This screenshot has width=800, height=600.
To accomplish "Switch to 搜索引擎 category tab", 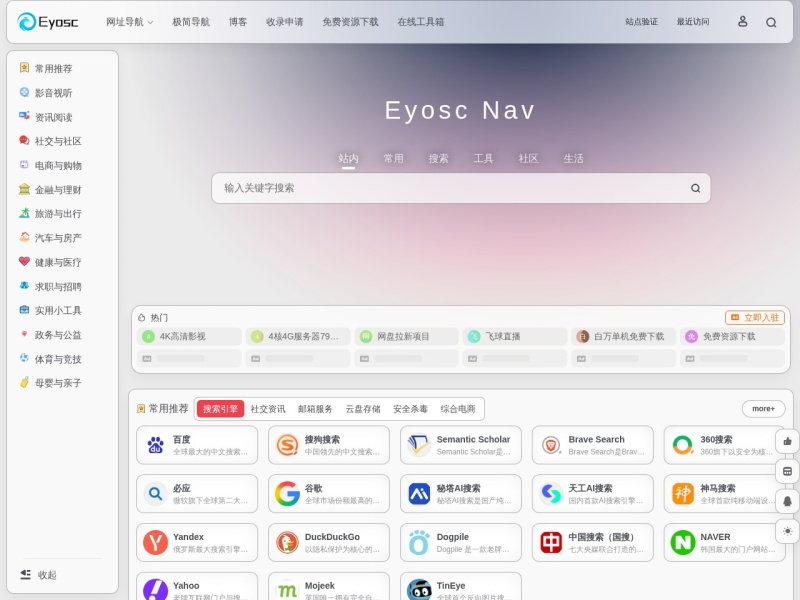I will 220,409.
